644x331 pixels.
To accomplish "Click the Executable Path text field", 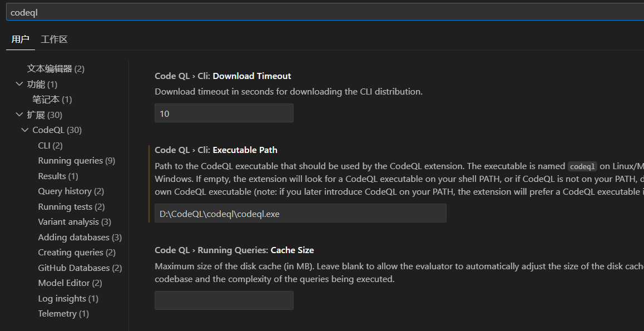I will 300,214.
